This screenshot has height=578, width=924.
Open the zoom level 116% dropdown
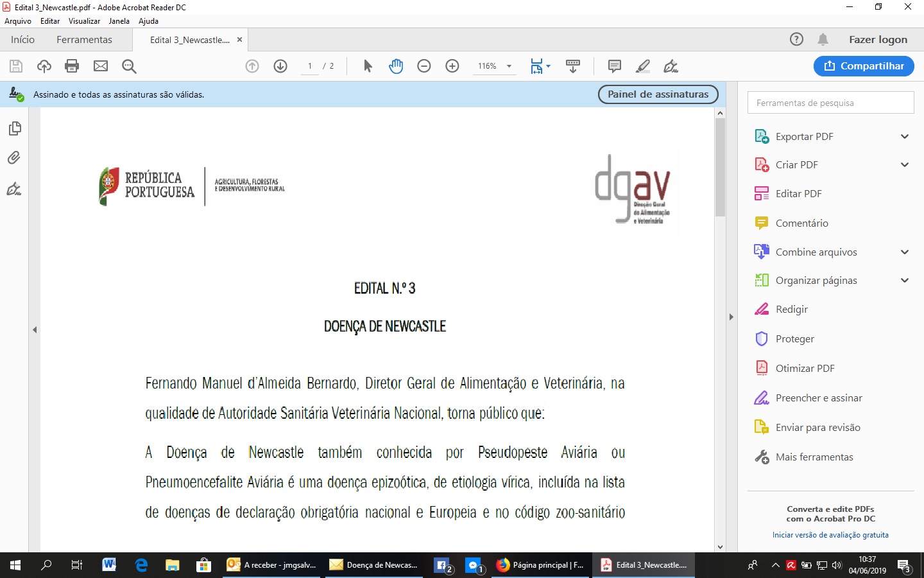coord(509,66)
